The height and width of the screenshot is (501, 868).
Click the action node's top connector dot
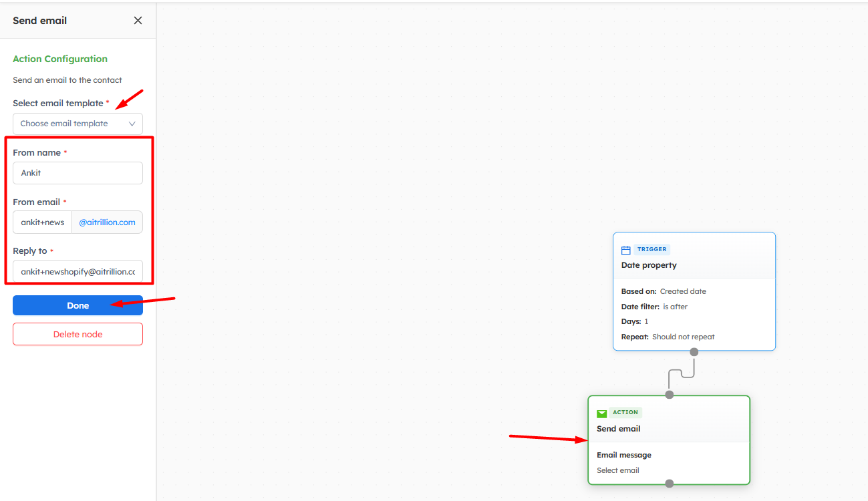[x=669, y=395]
